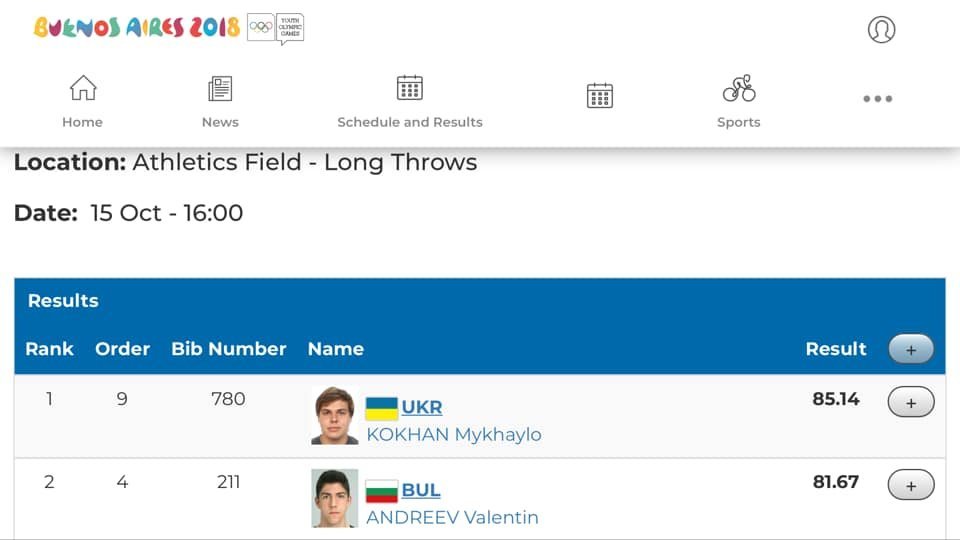Open the UKR country link
Image resolution: width=960 pixels, height=540 pixels.
tap(422, 407)
